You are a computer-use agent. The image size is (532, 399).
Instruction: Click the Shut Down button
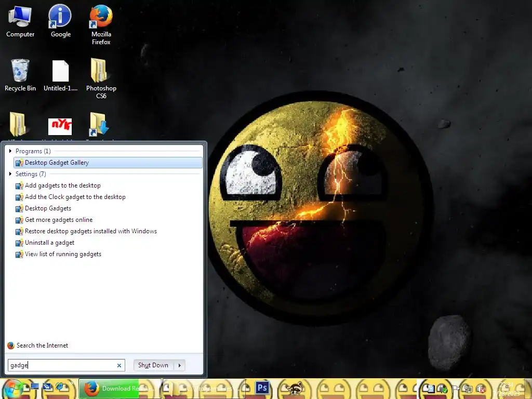pyautogui.click(x=153, y=365)
